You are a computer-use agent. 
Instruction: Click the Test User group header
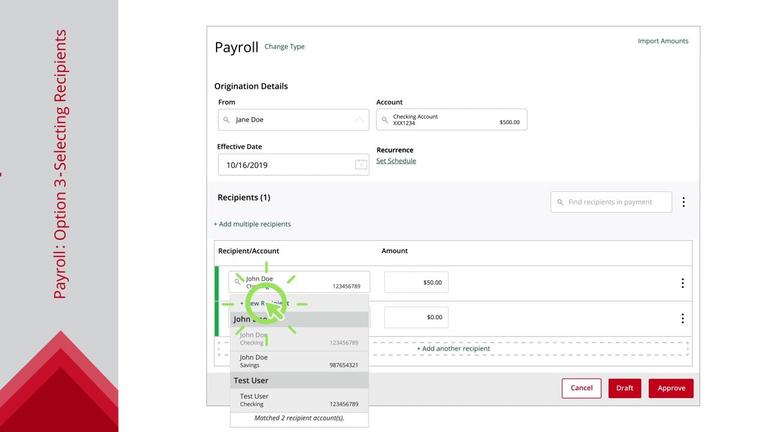[x=299, y=380]
